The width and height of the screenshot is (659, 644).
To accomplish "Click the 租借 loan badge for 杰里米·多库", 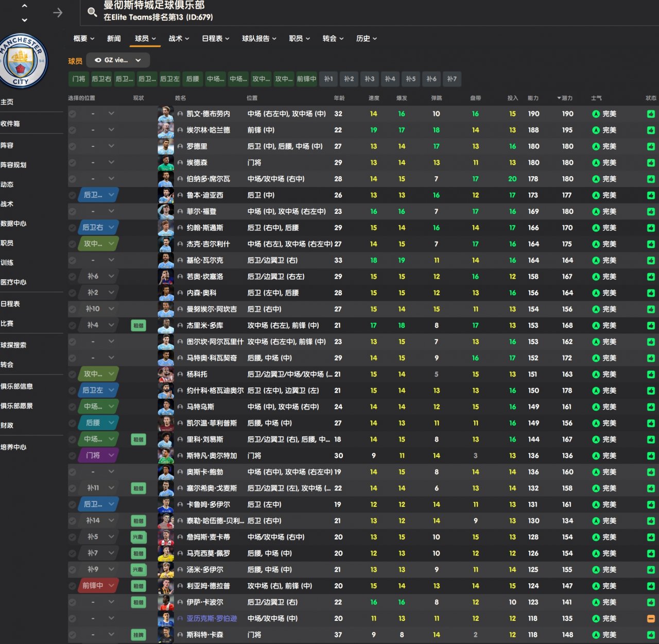I will point(138,326).
